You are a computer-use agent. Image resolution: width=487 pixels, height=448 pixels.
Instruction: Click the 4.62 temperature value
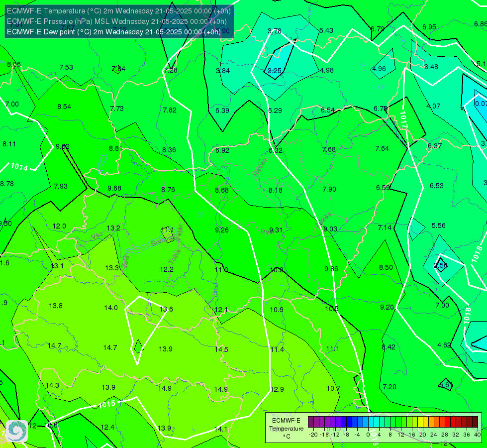[x=444, y=345]
